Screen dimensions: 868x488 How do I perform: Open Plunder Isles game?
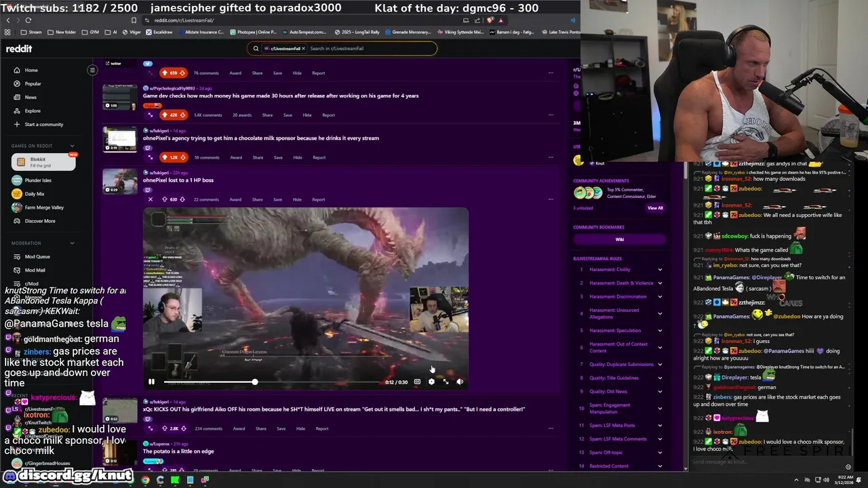[38, 180]
